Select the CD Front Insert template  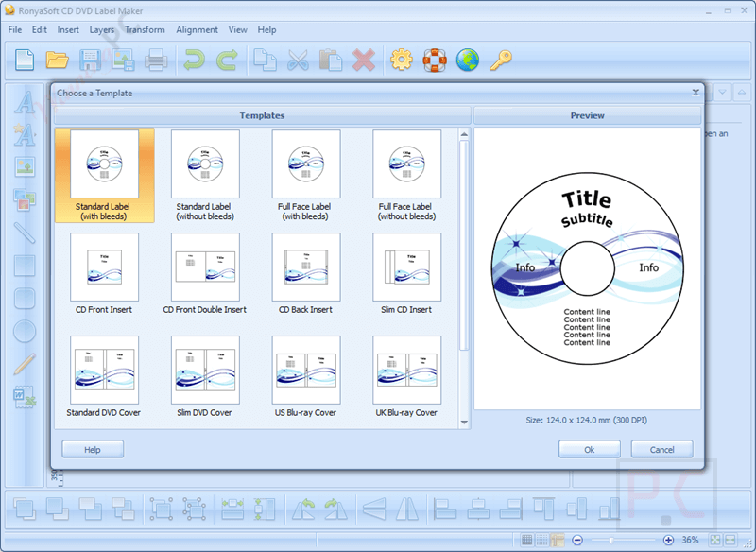coord(104,274)
